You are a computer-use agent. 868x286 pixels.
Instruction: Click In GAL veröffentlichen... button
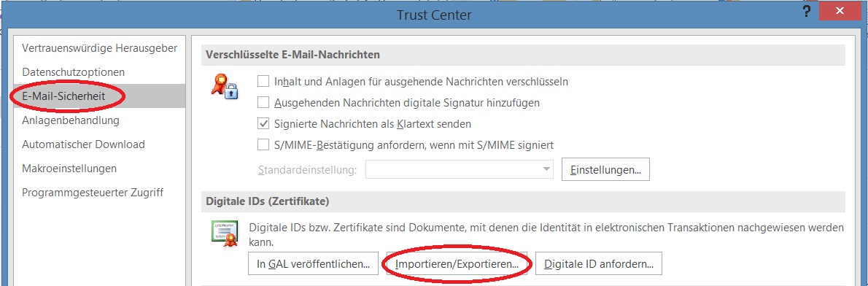pyautogui.click(x=314, y=264)
